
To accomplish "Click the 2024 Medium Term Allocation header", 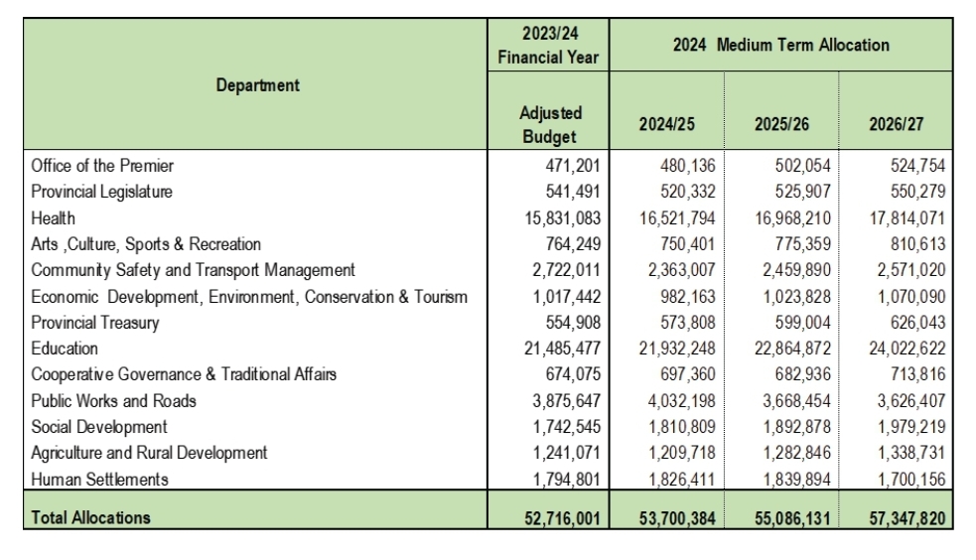I will 781,46.
